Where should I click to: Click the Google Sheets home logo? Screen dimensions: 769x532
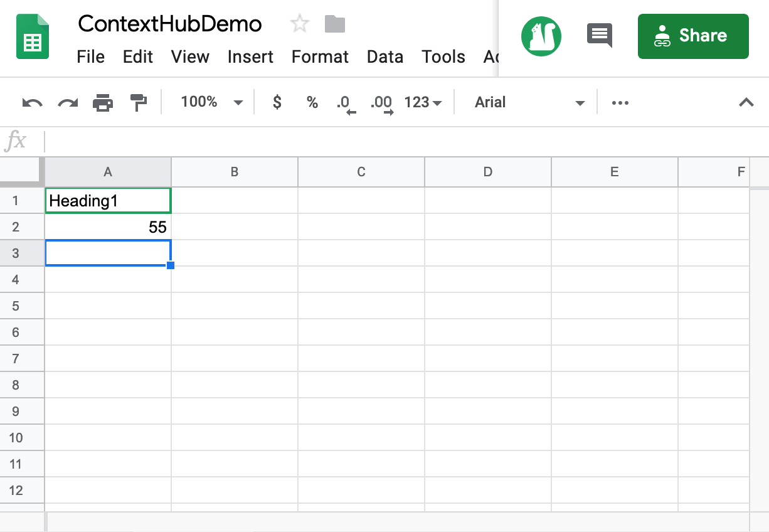pos(32,38)
